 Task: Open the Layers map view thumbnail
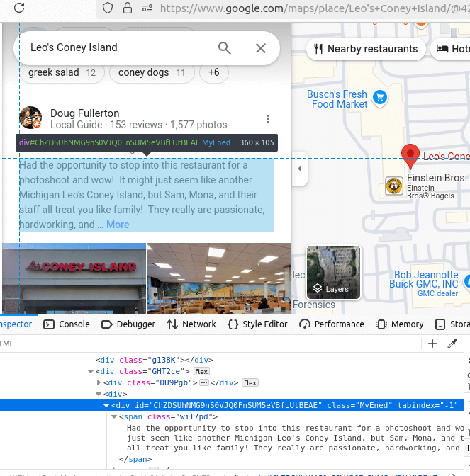coord(334,272)
